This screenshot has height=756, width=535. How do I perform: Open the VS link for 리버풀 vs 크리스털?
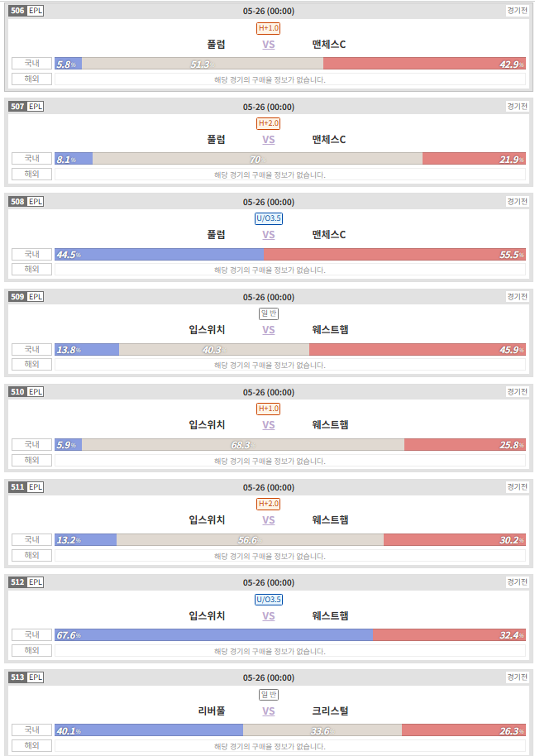(x=269, y=711)
